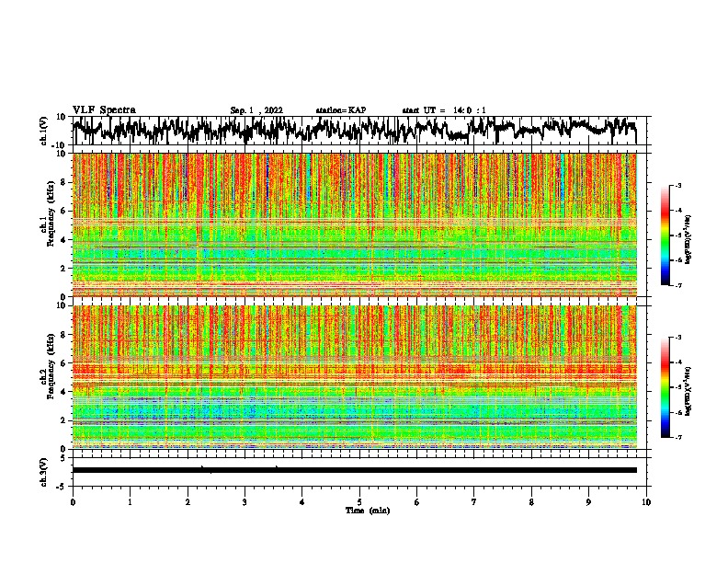728x563 pixels.
Task: Click time axis tick label '7'
Action: click(474, 502)
